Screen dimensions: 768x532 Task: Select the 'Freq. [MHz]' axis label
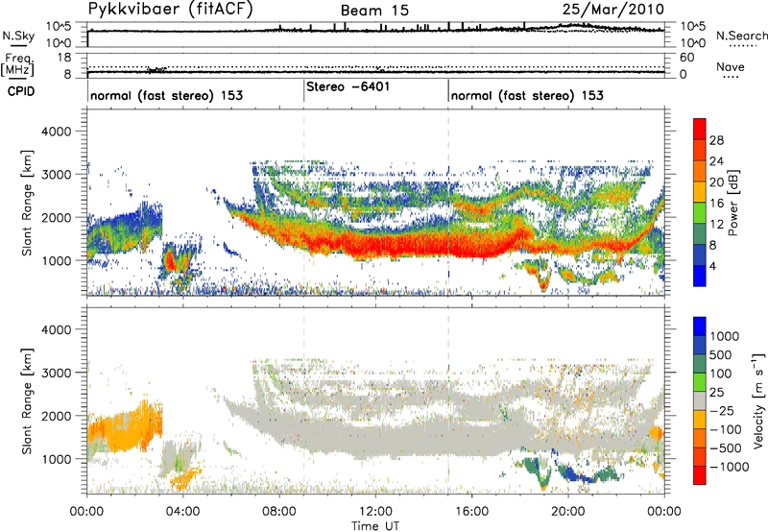pyautogui.click(x=18, y=64)
